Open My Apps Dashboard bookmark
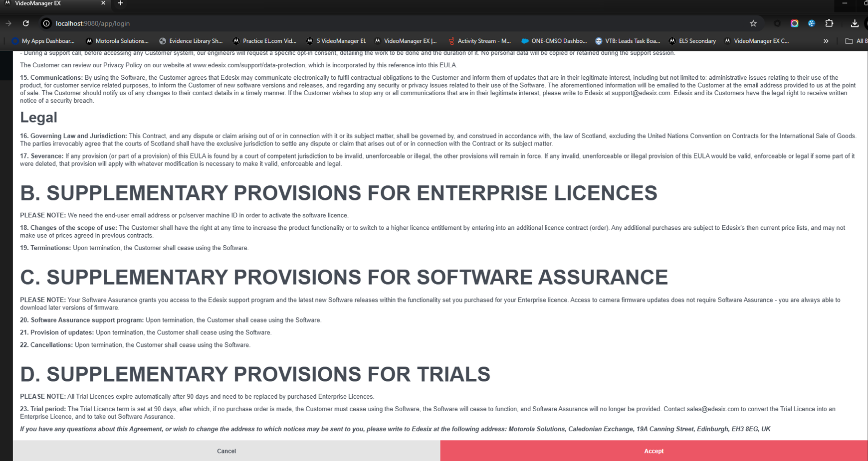Image resolution: width=868 pixels, height=461 pixels. click(43, 41)
